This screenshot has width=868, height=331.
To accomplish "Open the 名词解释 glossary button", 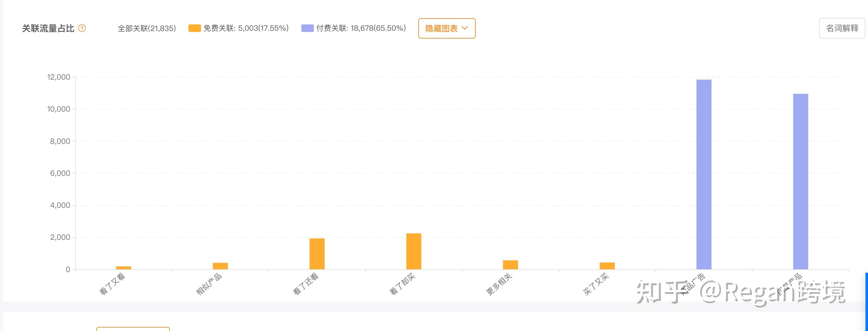I will click(x=842, y=28).
